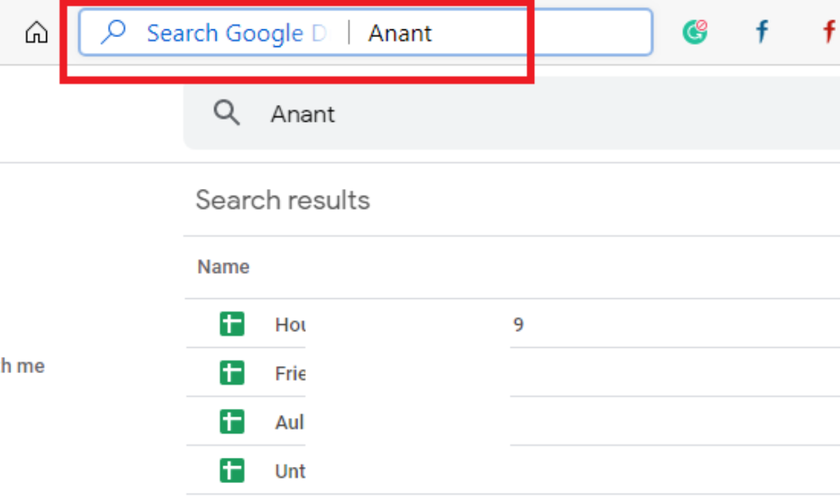
Task: Select the Sheets icon beside "Unt" file
Action: 232,470
